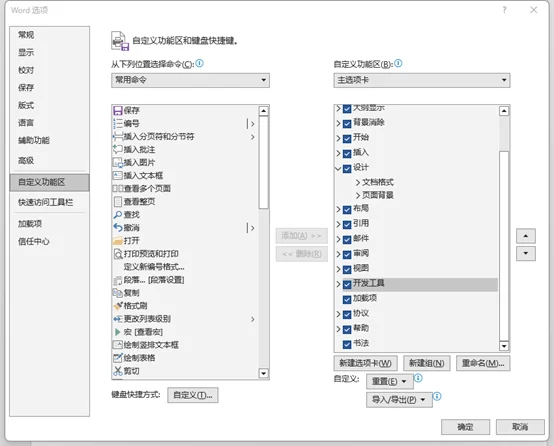Viewport: 554px width, 446px height.
Task: Click the ribbon tabs list scrollbar thumb
Action: point(504,246)
